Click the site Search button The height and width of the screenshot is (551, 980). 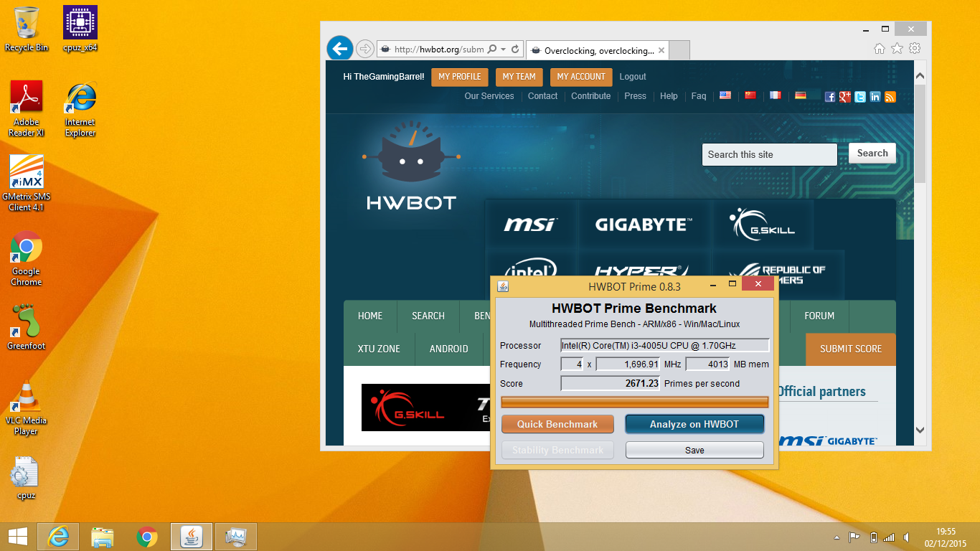(x=872, y=153)
